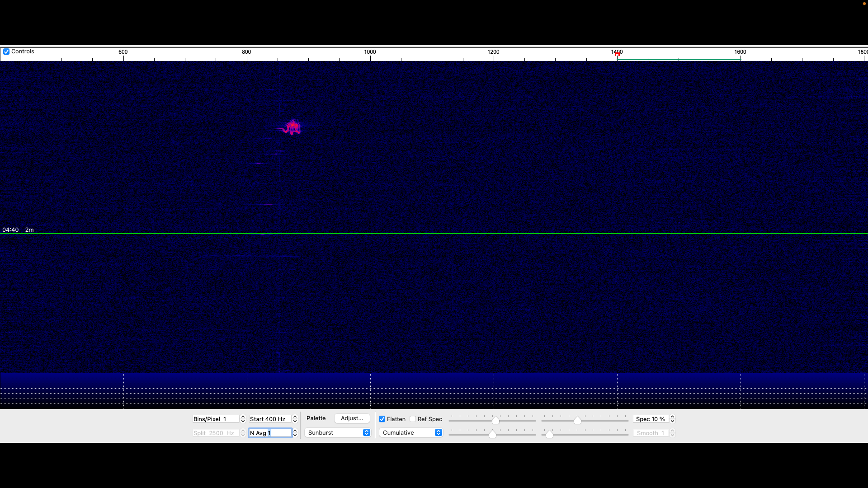This screenshot has width=868, height=488.
Task: Click into the N Avg input field
Action: click(270, 433)
